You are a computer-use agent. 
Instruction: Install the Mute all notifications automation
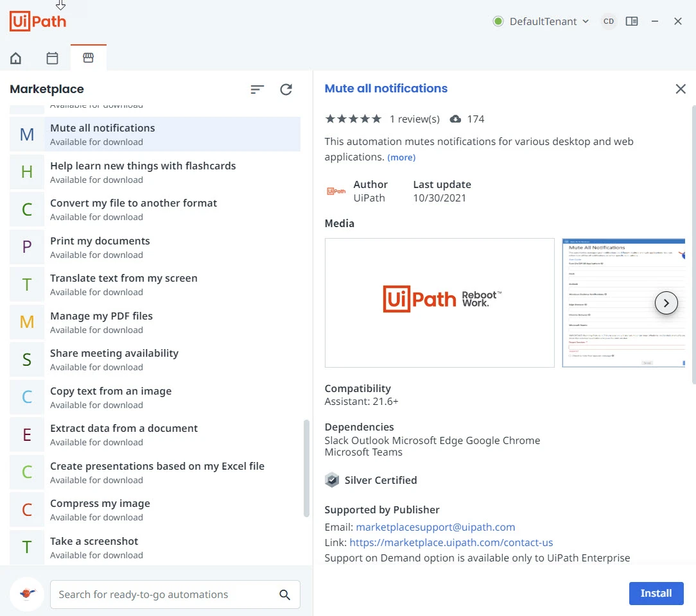click(656, 594)
